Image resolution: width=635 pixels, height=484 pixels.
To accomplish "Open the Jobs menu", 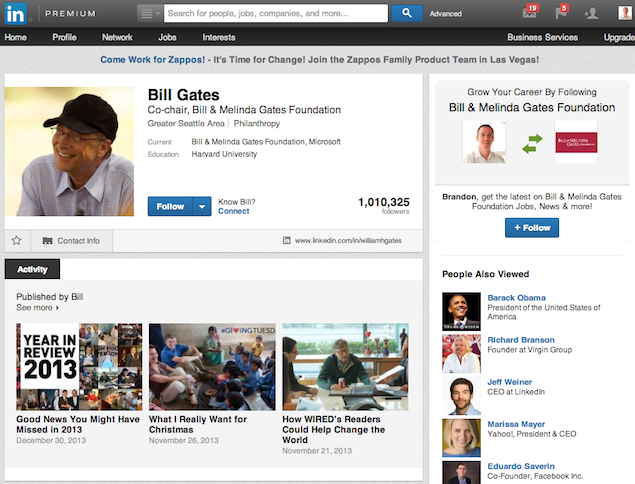I will pos(167,37).
